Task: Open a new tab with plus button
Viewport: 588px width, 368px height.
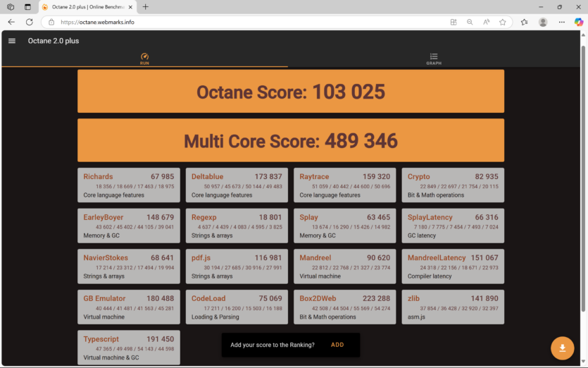Action: click(146, 7)
